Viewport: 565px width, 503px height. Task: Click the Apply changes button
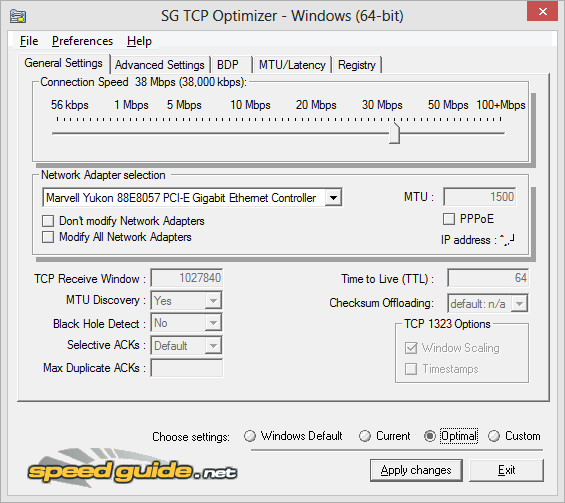(416, 470)
